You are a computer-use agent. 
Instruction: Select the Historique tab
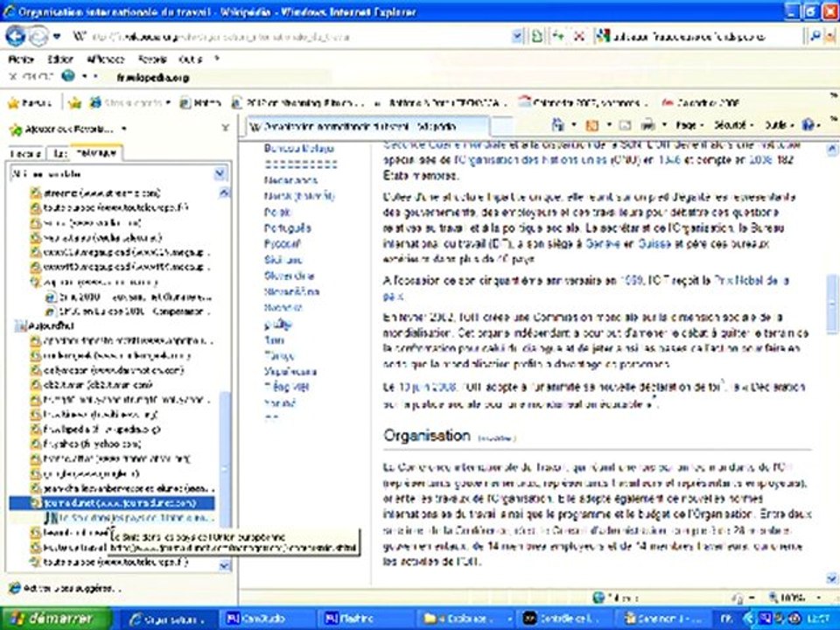coord(96,153)
